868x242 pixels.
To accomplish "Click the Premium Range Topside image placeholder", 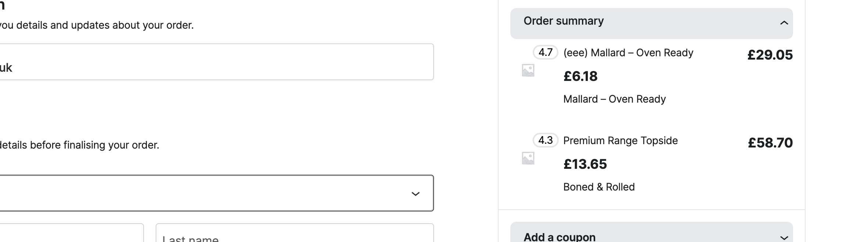I will [x=528, y=158].
